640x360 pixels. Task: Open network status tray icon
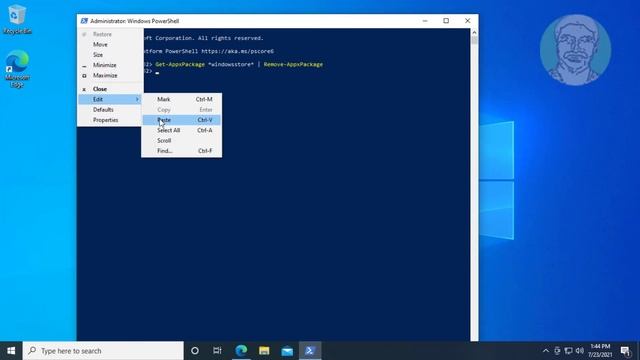(x=568, y=351)
